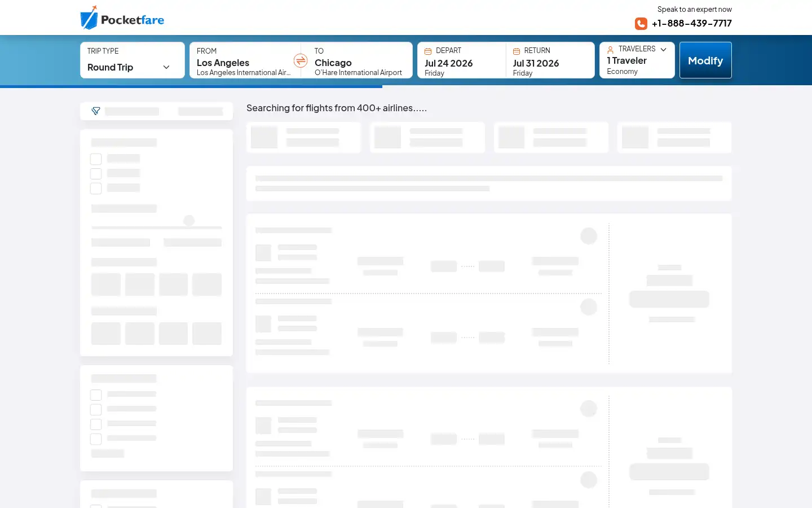Click the travelers person icon
Viewport: 812px width, 508px height.
point(610,50)
